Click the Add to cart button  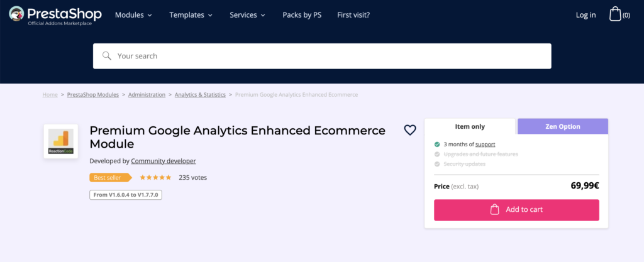point(516,210)
